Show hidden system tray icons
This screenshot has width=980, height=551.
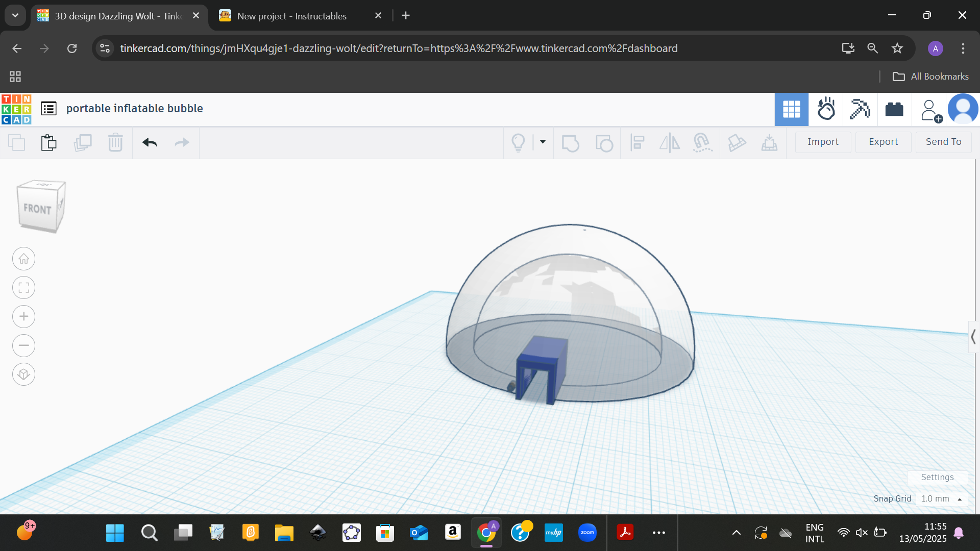point(736,533)
